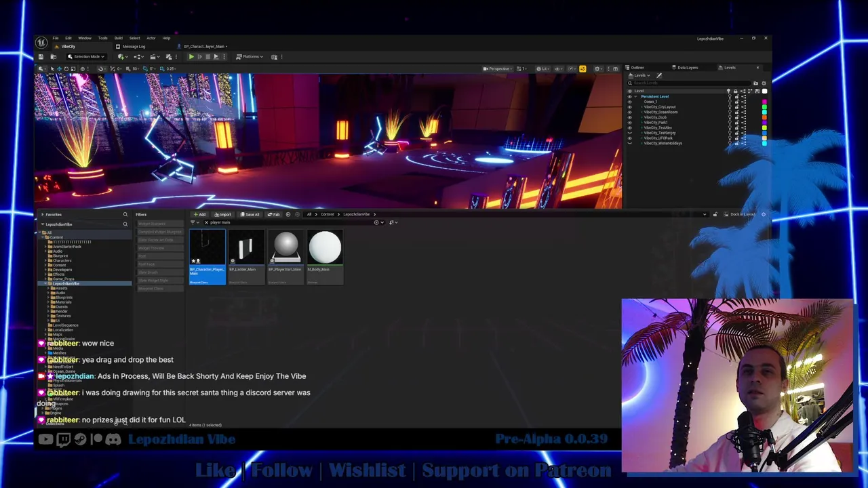Collapse the Persistent Level tree

tap(635, 97)
